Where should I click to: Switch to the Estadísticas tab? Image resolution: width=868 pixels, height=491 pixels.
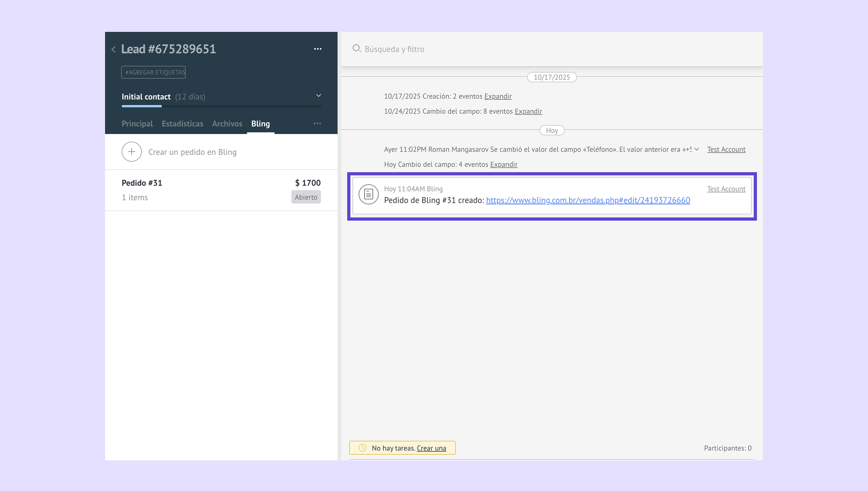[x=182, y=124]
